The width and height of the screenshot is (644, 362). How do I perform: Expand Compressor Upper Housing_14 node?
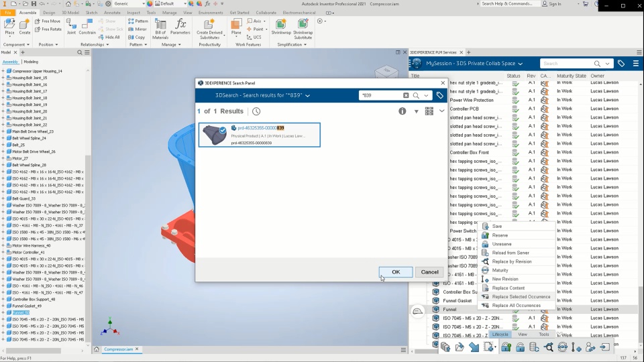coord(3,71)
